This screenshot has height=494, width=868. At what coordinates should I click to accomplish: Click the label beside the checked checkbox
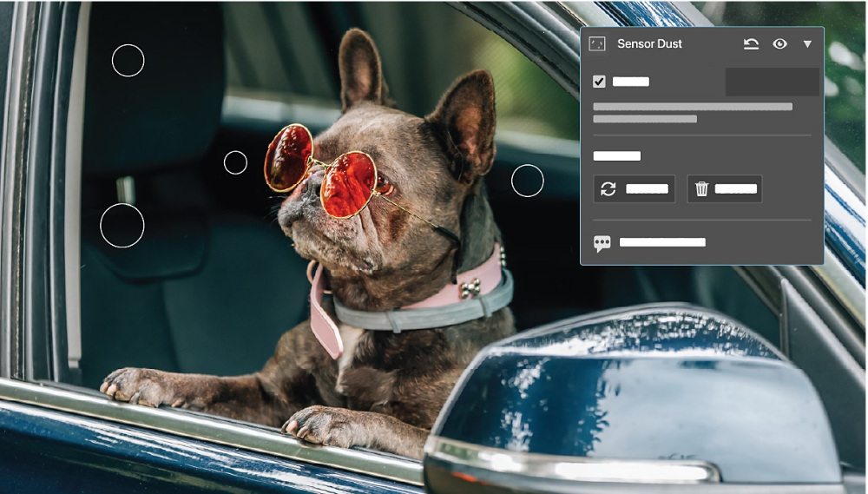point(631,82)
